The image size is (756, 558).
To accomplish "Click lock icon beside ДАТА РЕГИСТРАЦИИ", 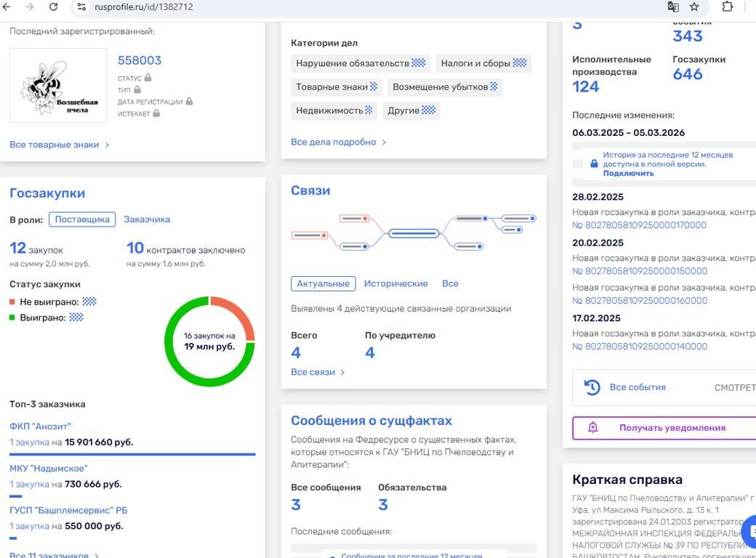I will coord(189,102).
